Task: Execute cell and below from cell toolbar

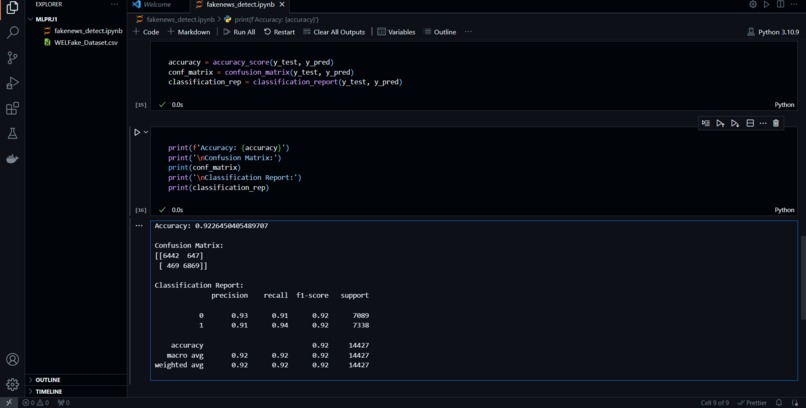Action: [x=735, y=123]
